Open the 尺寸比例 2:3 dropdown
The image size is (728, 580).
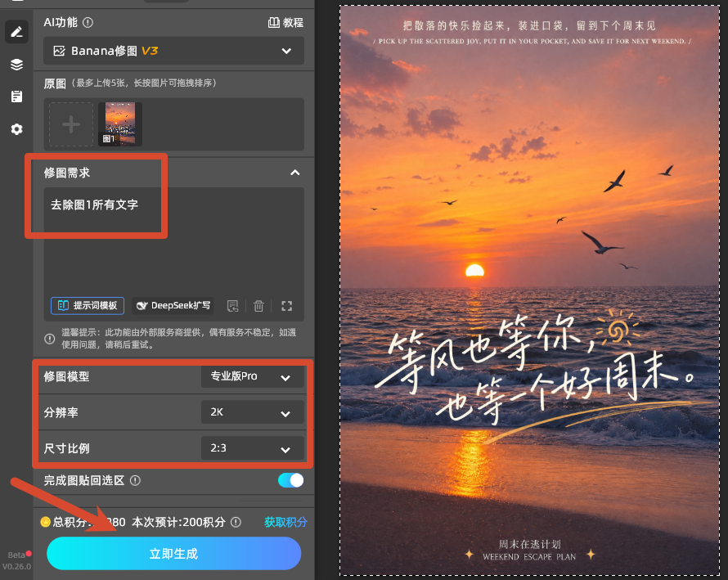(x=253, y=448)
